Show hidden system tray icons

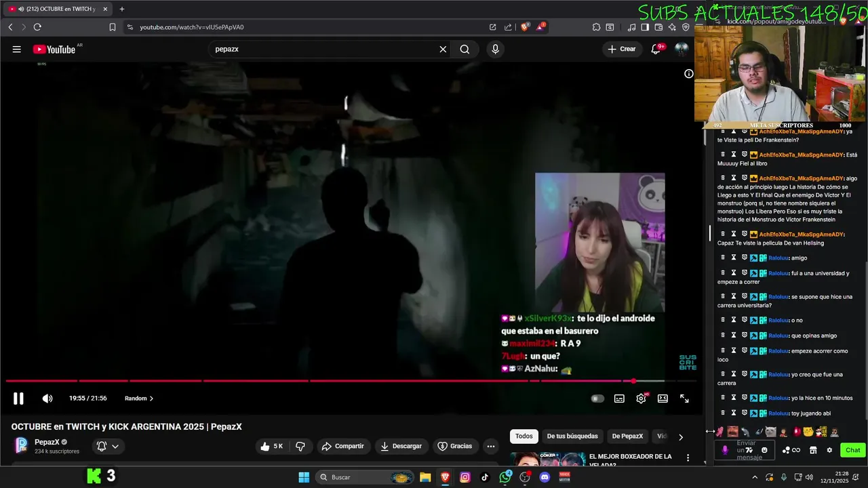coord(754,477)
